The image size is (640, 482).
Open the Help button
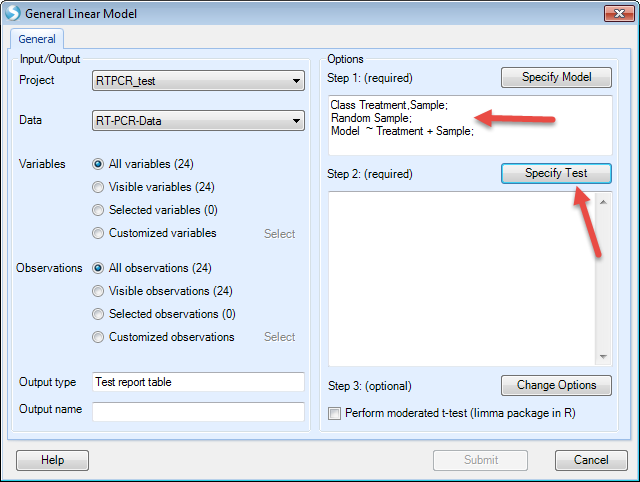(52, 460)
